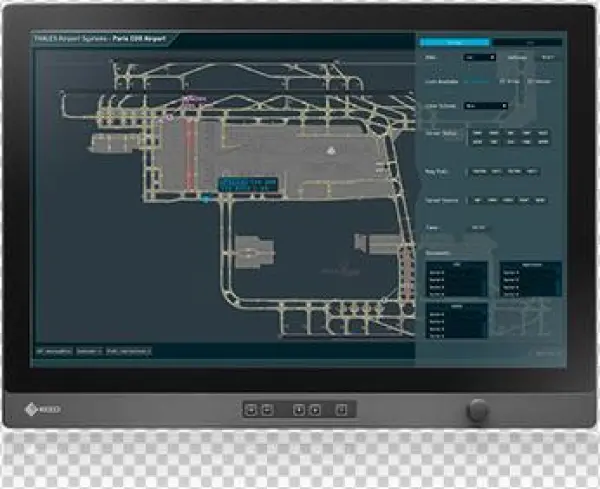Click the middle button in the bottom-left status bar
This screenshot has width=600, height=489.
pyautogui.click(x=89, y=351)
